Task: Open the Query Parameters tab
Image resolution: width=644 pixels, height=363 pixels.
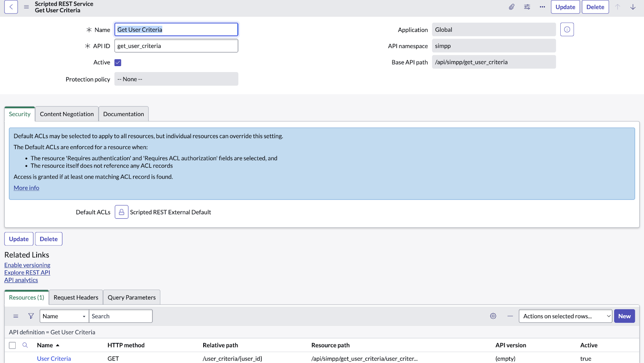Action: [132, 297]
